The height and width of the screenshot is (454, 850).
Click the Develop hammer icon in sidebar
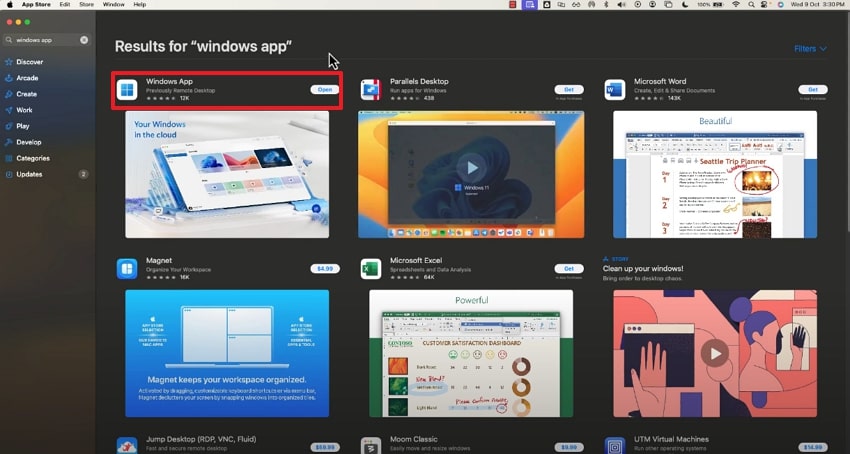[x=9, y=142]
